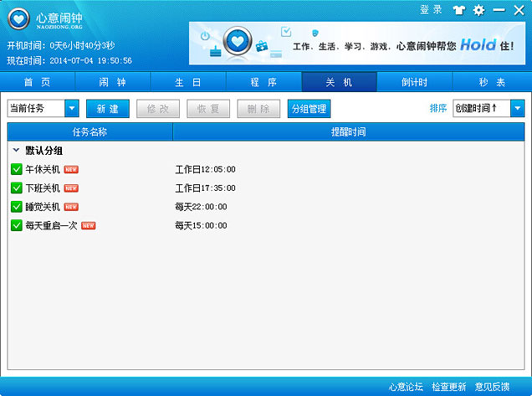532x396 pixels.
Task: Click the 任务名称 column header
Action: click(90, 131)
